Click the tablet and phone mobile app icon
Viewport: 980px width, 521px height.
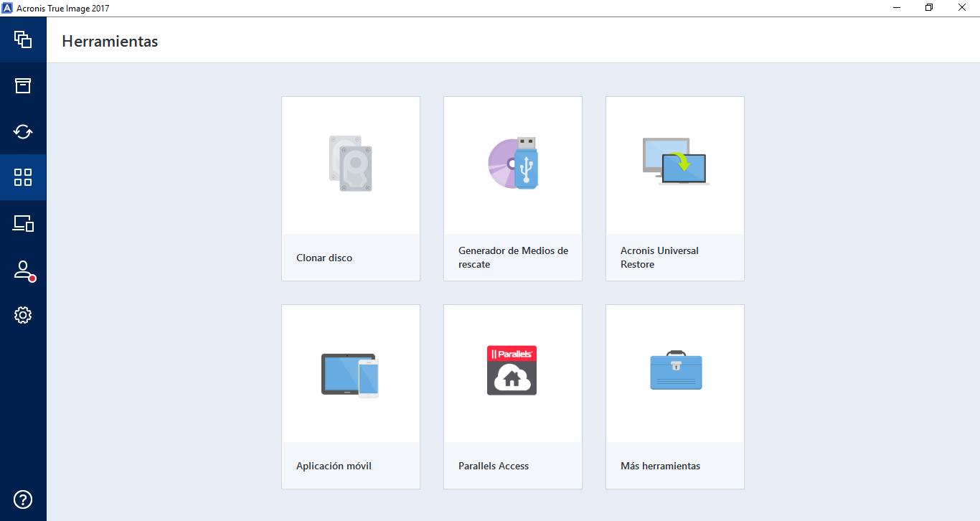click(x=350, y=375)
